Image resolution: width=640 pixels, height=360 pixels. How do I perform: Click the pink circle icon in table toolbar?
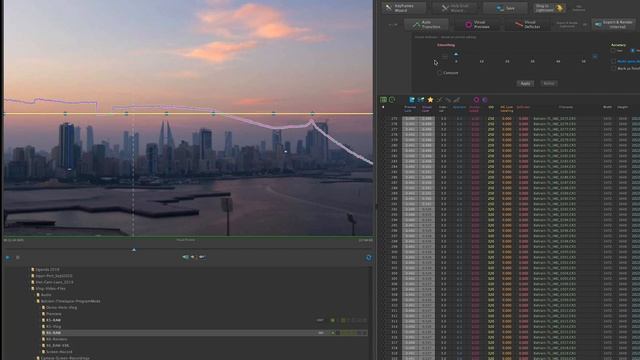pos(476,100)
